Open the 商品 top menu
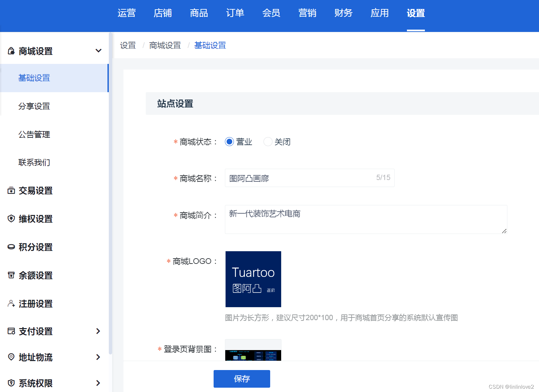Viewport: 539px width, 392px height. 199,13
